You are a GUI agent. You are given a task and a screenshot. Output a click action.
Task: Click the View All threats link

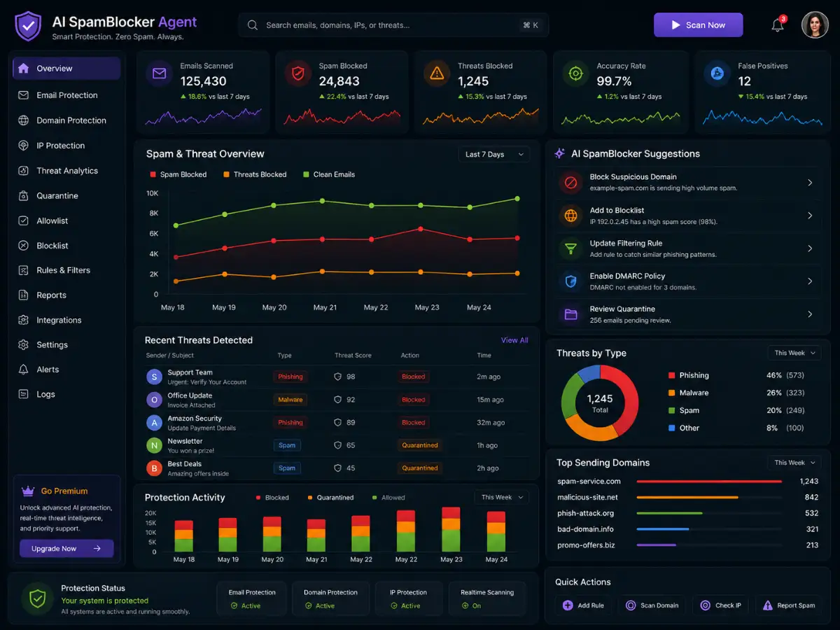pos(514,340)
